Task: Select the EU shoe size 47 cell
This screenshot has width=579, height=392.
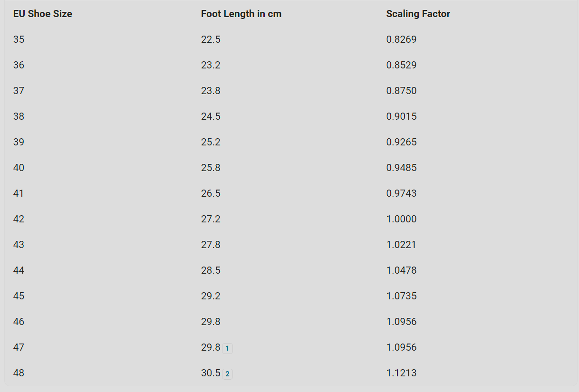Action: pyautogui.click(x=19, y=347)
